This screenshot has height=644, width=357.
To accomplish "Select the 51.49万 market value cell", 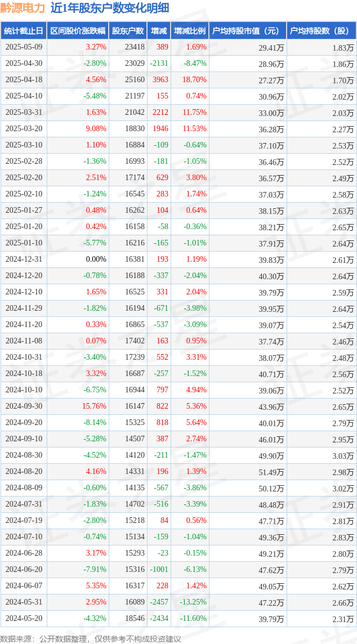I will point(271,472).
